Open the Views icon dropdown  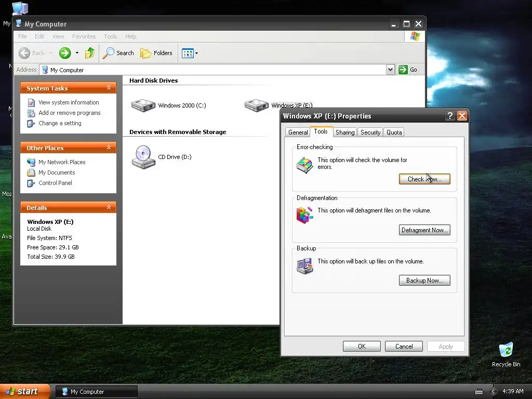tap(190, 53)
